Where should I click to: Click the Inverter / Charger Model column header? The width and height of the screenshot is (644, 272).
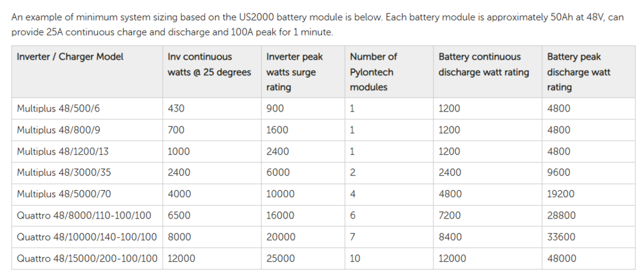pyautogui.click(x=70, y=57)
